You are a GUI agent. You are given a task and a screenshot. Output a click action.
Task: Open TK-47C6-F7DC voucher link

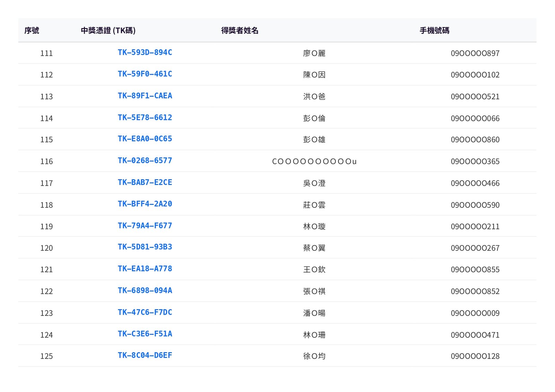point(145,312)
